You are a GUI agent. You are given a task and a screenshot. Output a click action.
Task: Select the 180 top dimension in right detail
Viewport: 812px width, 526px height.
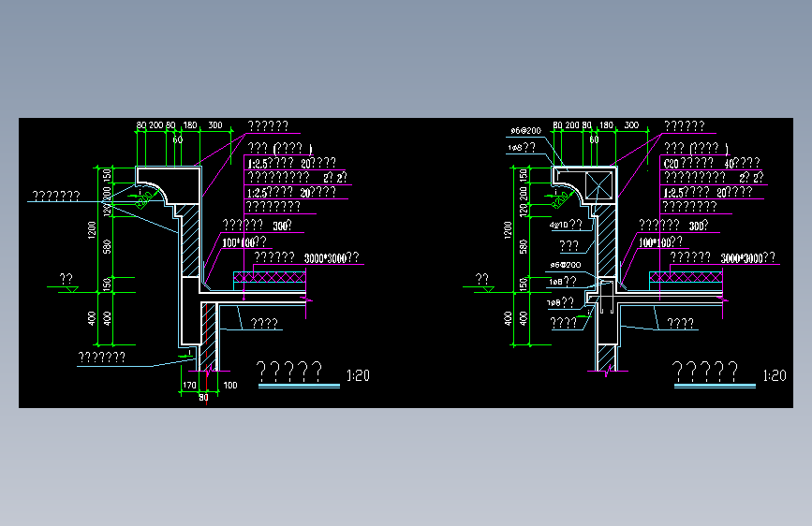click(606, 125)
